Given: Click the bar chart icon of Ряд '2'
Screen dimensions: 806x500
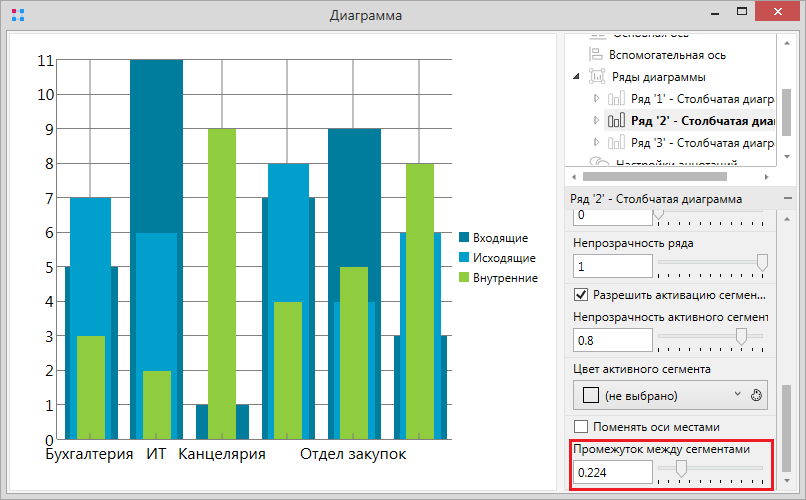Looking at the screenshot, I should [617, 121].
